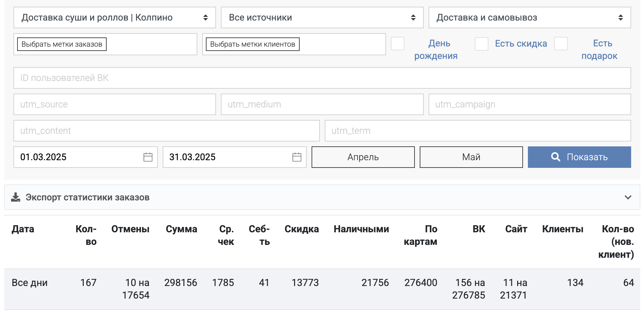Enable the Есть скидка checkbox
644x313 pixels.
pyautogui.click(x=482, y=44)
